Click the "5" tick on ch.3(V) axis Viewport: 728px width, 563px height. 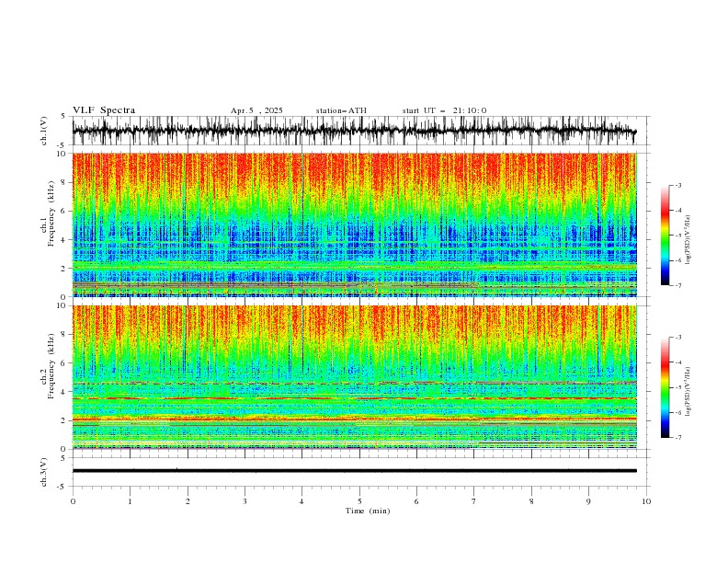click(x=63, y=458)
